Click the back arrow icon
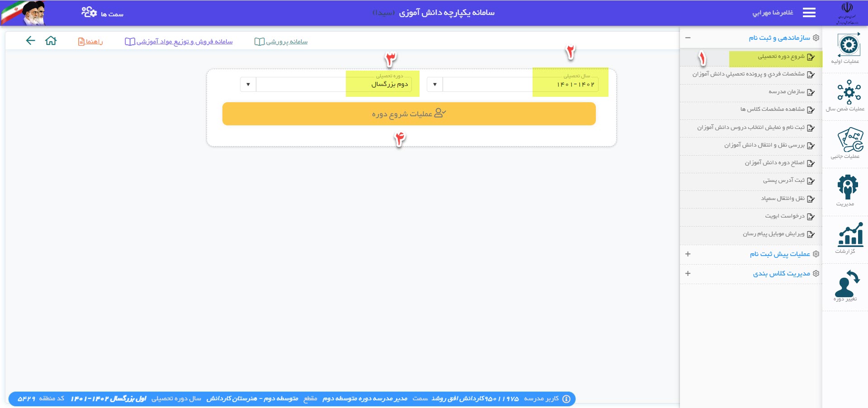868x408 pixels. (x=30, y=41)
